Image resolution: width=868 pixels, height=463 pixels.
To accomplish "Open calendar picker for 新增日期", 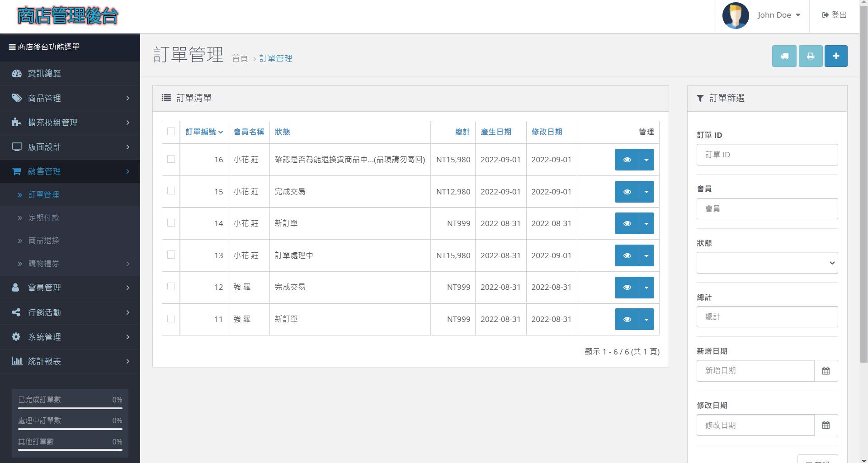I will pos(826,371).
